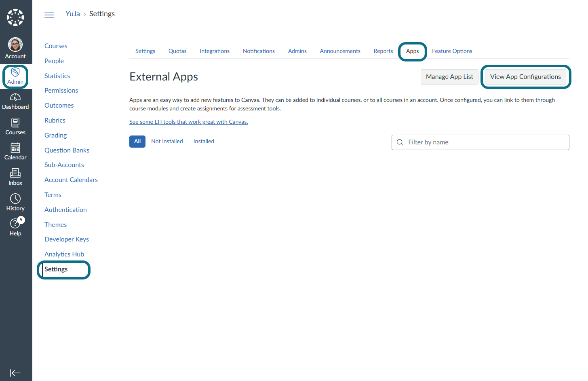Image resolution: width=588 pixels, height=381 pixels.
Task: Open the Admins tab
Action: tap(297, 51)
